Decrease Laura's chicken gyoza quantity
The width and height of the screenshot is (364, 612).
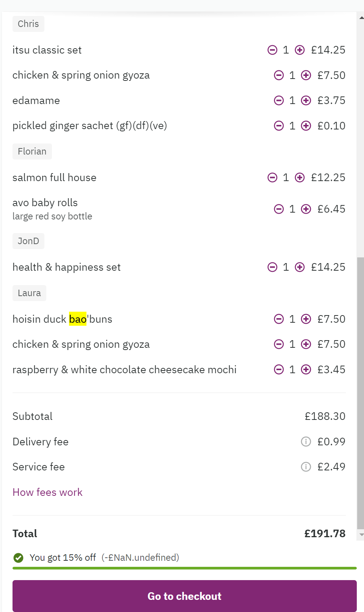tap(279, 344)
